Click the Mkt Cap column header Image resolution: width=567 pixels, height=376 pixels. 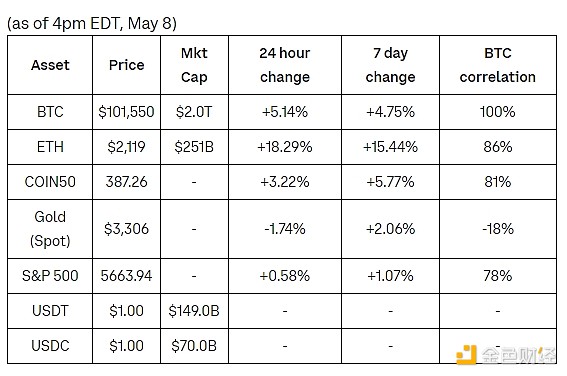click(194, 65)
